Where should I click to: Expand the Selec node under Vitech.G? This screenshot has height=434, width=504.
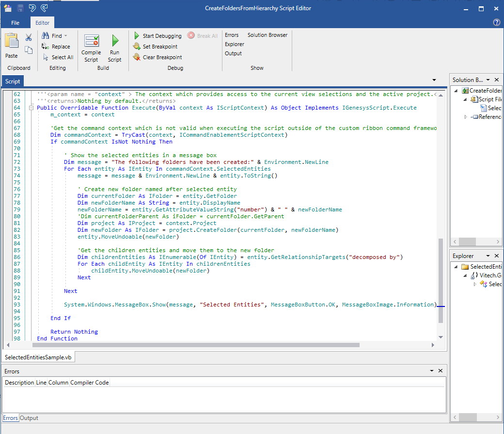pos(475,284)
